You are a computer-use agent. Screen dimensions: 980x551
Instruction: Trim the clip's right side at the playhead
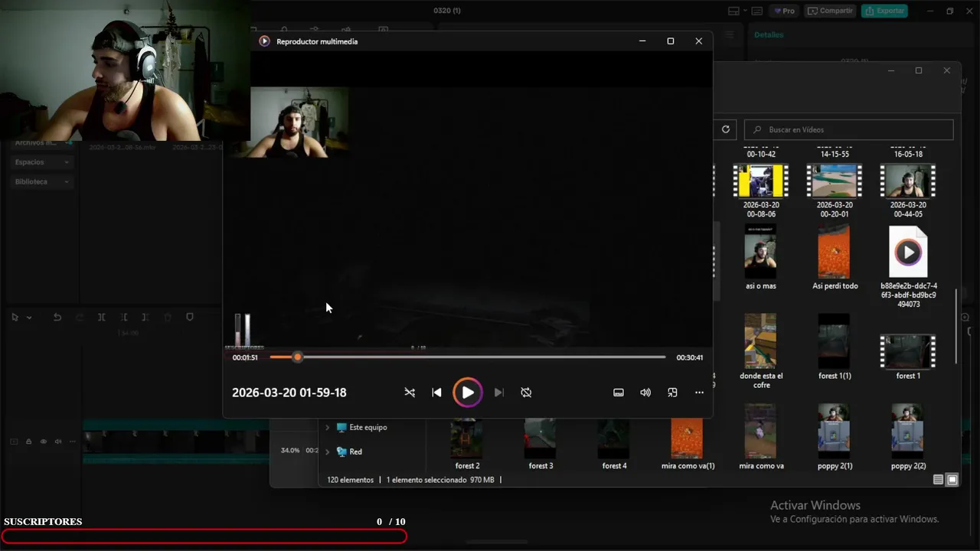coord(145,317)
